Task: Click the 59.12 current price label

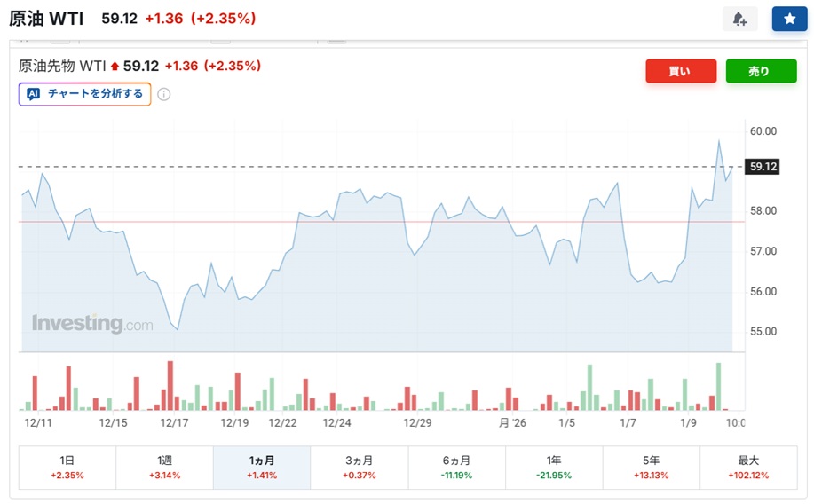Action: tap(763, 166)
